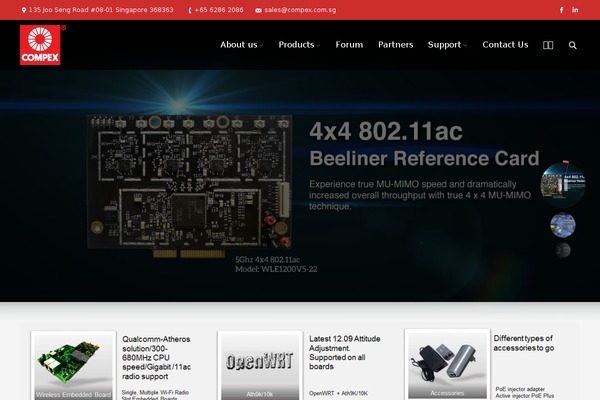Click the envelope icon beside email
This screenshot has width=600, height=400.
coord(258,10)
